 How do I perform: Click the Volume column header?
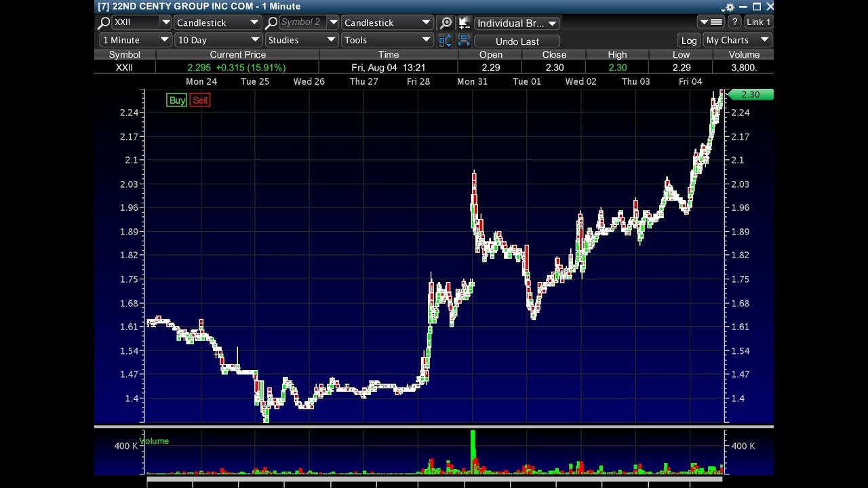744,55
